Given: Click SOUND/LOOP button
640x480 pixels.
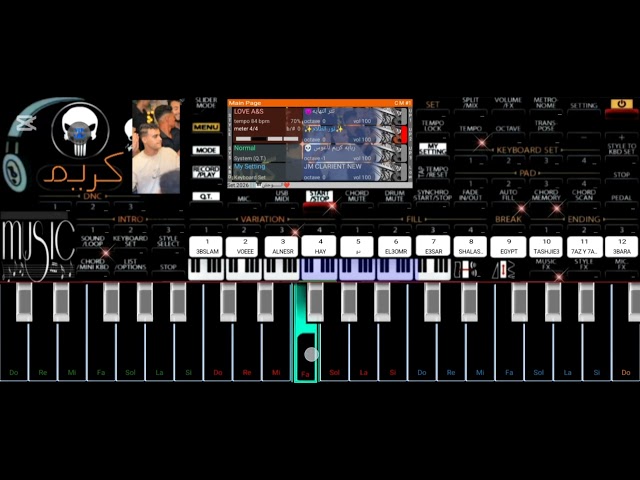Looking at the screenshot, I should (93, 241).
